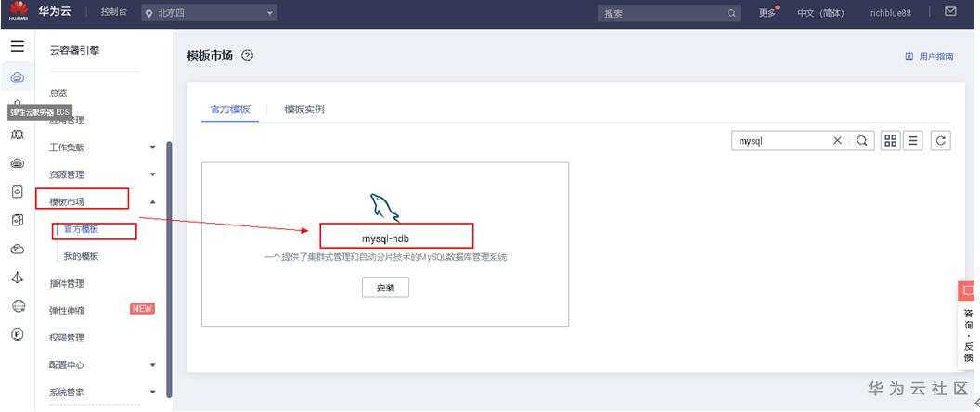Open the 更多 menu in top bar
Screen dimensions: 980x412
pos(767,12)
